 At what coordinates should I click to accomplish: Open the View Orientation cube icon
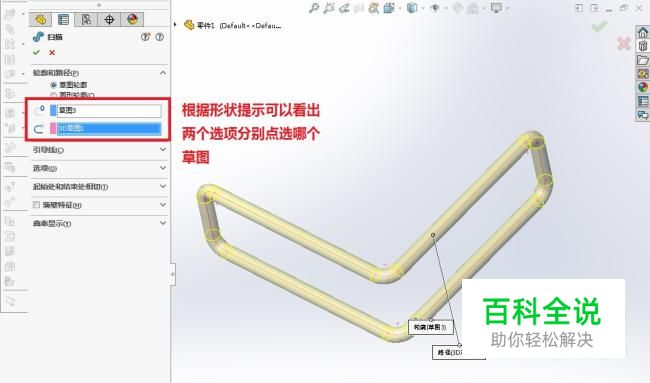coord(389,8)
